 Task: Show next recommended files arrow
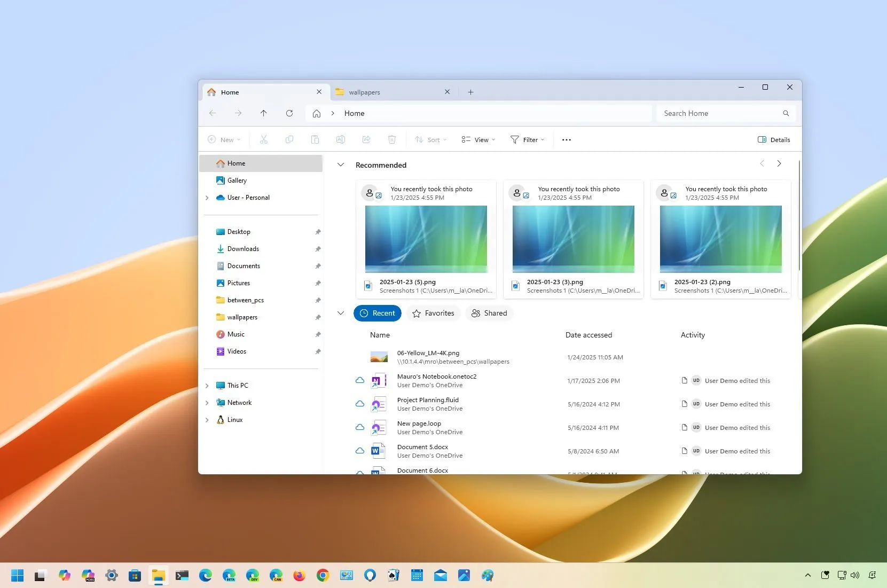[x=779, y=163]
